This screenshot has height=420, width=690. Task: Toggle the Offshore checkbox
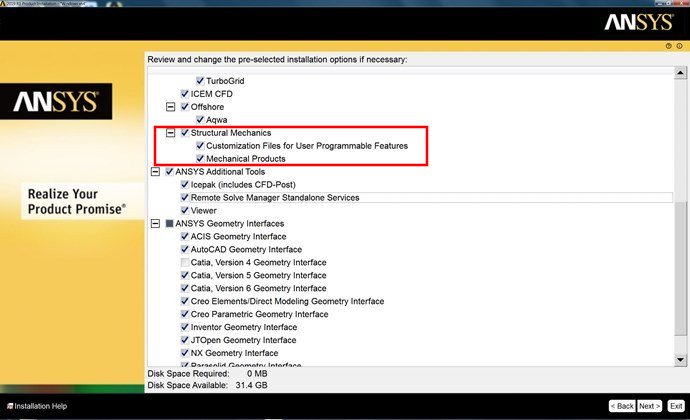(x=185, y=107)
